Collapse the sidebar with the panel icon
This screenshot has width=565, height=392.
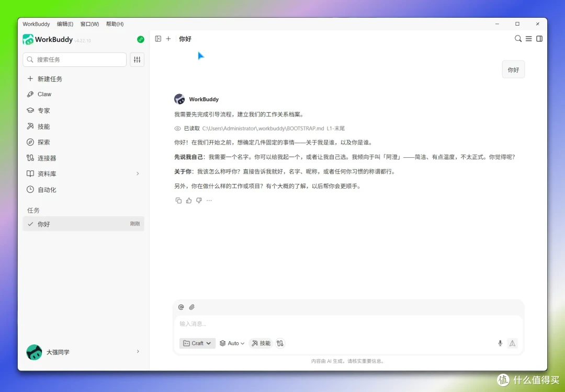click(x=158, y=39)
